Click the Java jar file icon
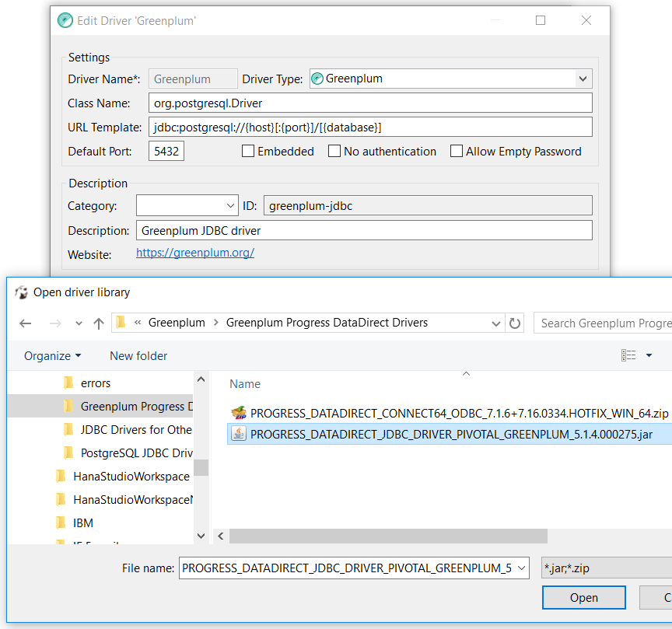Viewport: 672px width, 629px height. [x=239, y=434]
